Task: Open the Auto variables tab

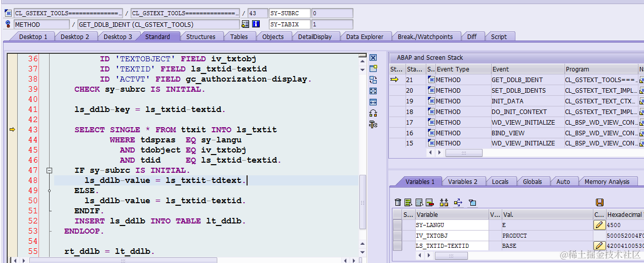Action: tap(563, 181)
